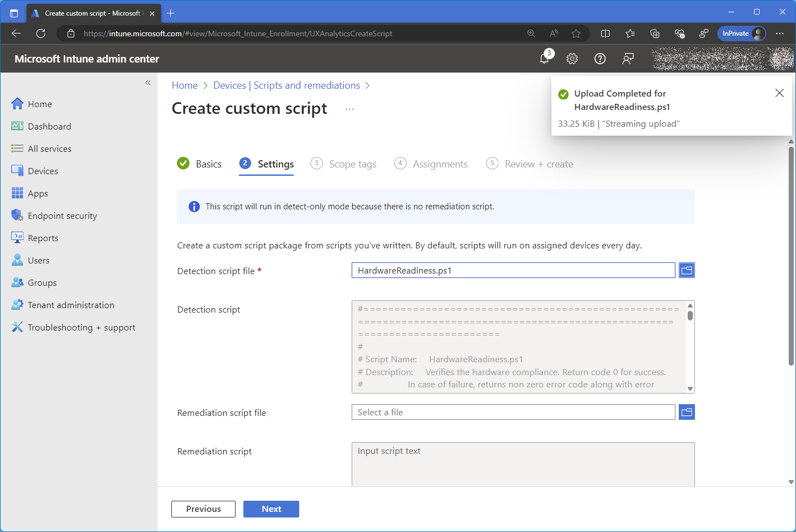This screenshot has width=796, height=532.
Task: Click the Help question mark icon
Action: pos(600,59)
